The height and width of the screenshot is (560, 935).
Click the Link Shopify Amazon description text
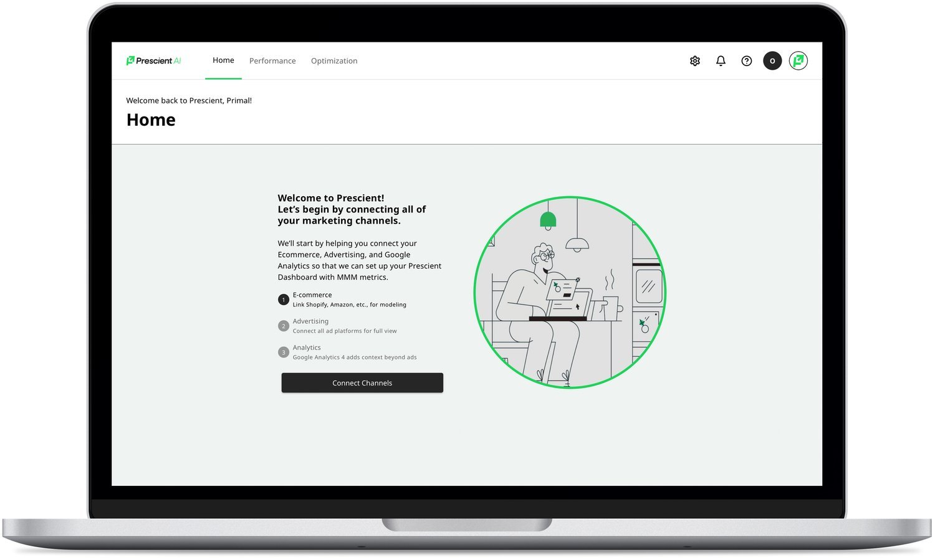(x=350, y=305)
